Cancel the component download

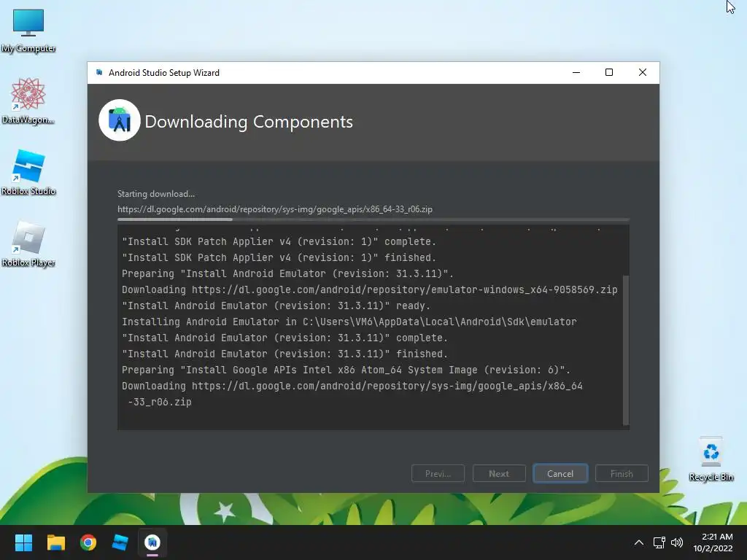tap(560, 474)
